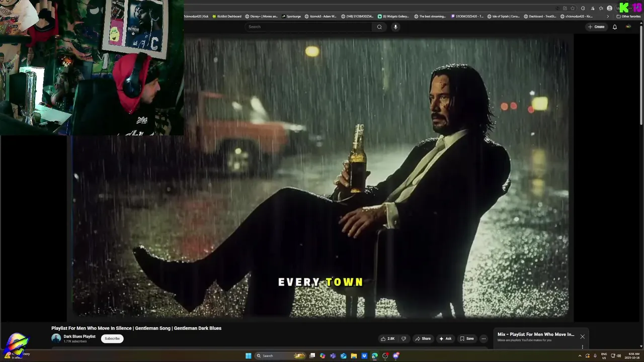Open Mix playlist options three-dot menu
The image size is (644, 362).
point(583,347)
